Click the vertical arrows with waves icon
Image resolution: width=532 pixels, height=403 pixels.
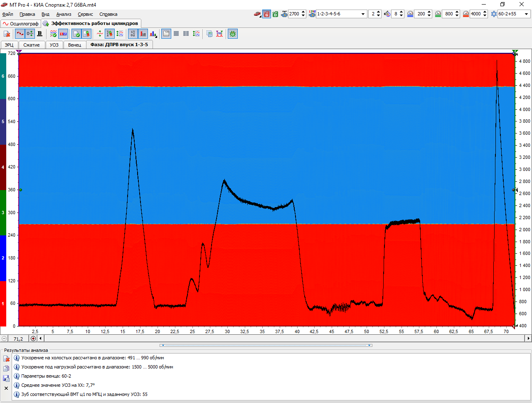coord(120,34)
